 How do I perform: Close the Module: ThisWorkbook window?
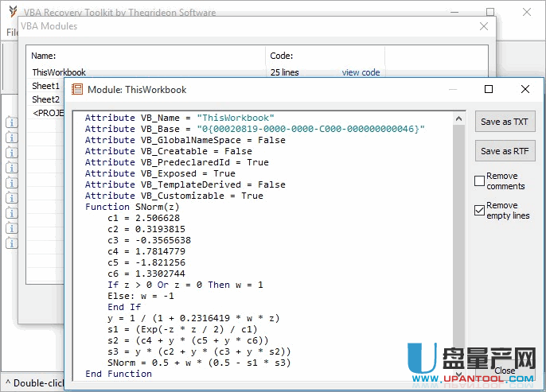[525, 90]
